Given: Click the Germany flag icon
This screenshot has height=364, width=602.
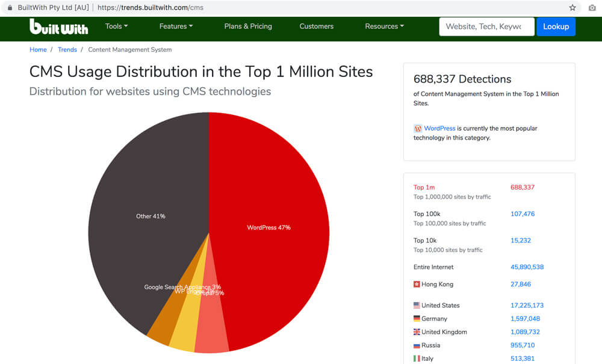Looking at the screenshot, I should click(417, 318).
